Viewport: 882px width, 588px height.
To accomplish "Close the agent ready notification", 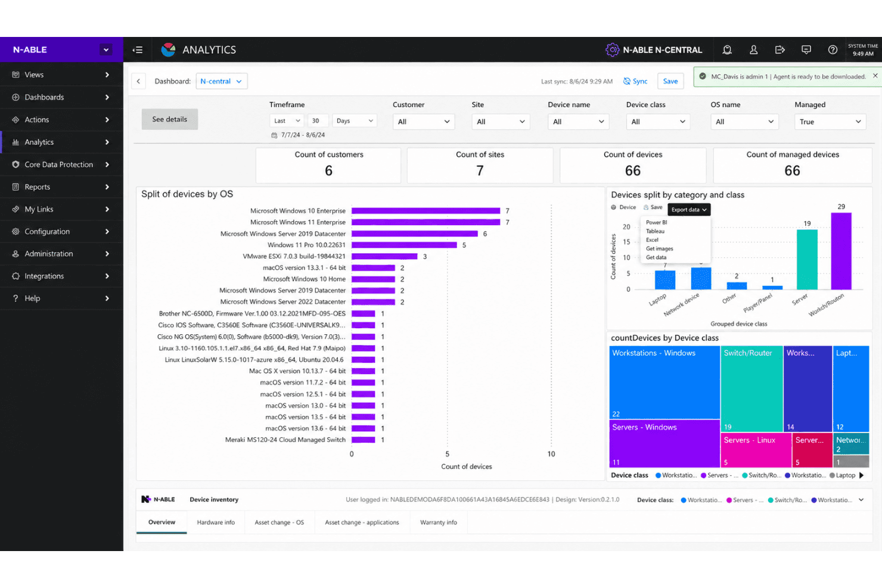I will (875, 76).
